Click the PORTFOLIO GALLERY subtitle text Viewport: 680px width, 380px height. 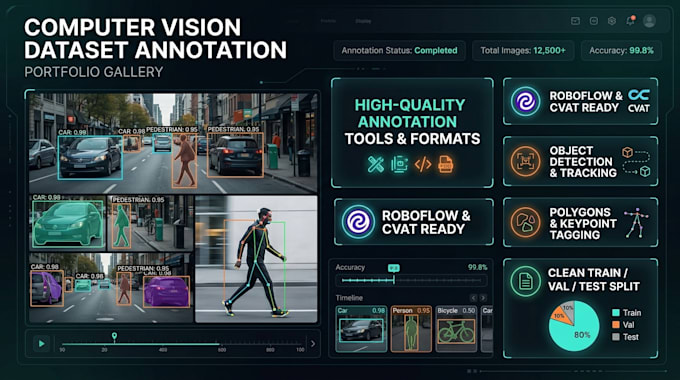94,72
